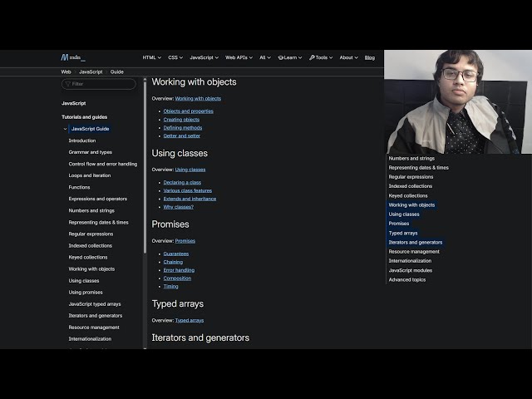Open the Declaring a class link
532x399 pixels.
tap(182, 183)
